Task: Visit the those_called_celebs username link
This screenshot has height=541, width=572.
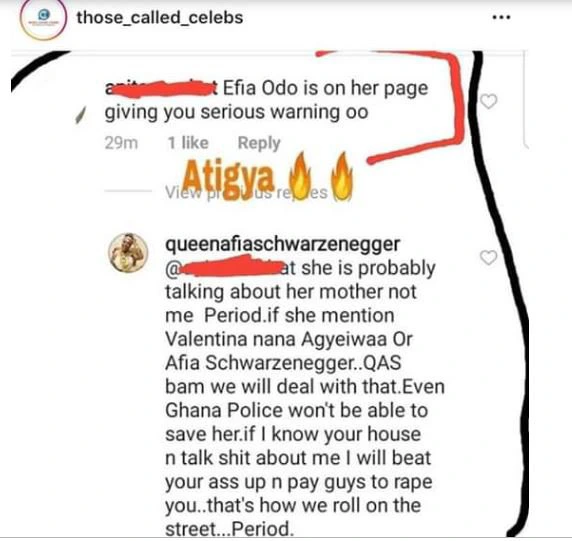Action: click(x=160, y=18)
